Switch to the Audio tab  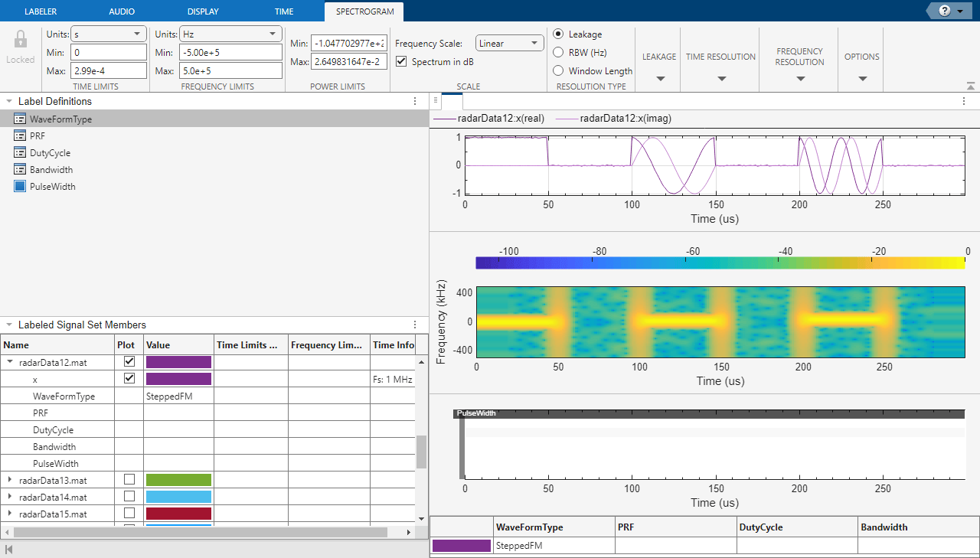click(122, 11)
